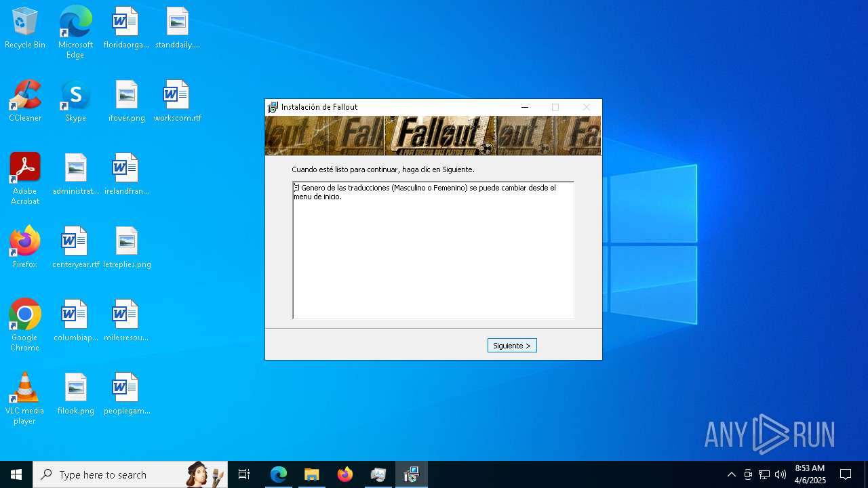Click the Fallout installer taskbar button
The width and height of the screenshot is (868, 488).
tap(412, 474)
